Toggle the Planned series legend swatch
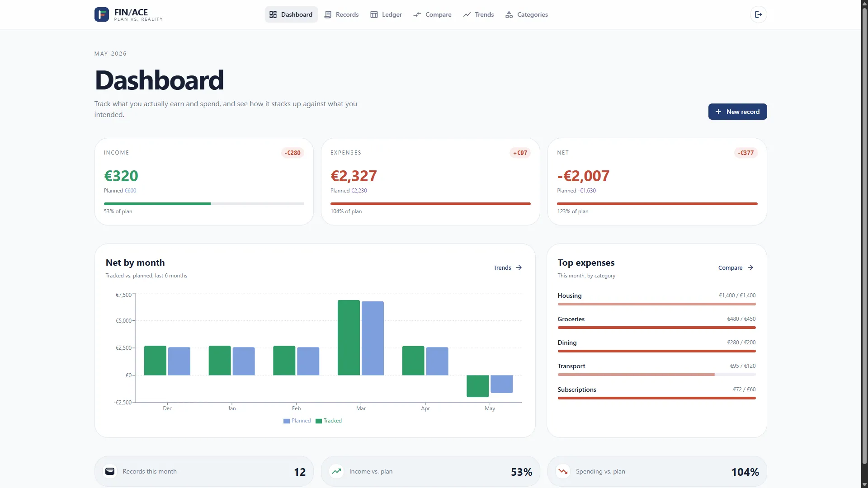The image size is (868, 488). [x=287, y=421]
